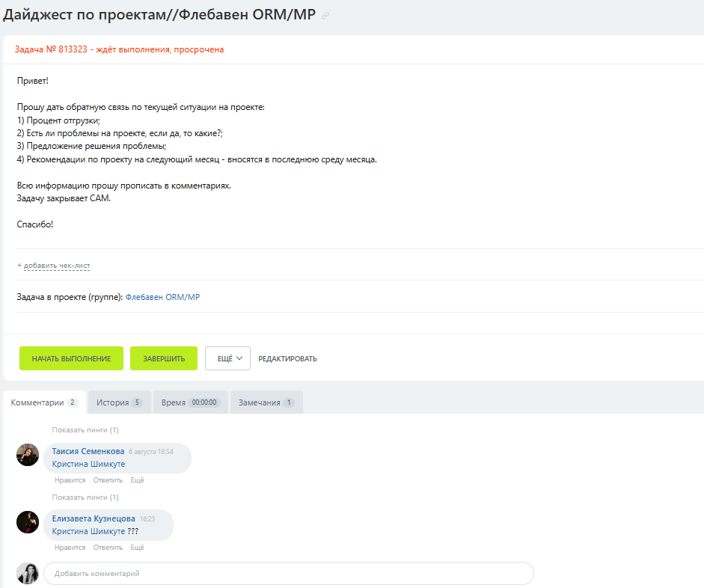Expand Показать пинги above Елизавета's comment
The height and width of the screenshot is (588, 704).
(85, 497)
